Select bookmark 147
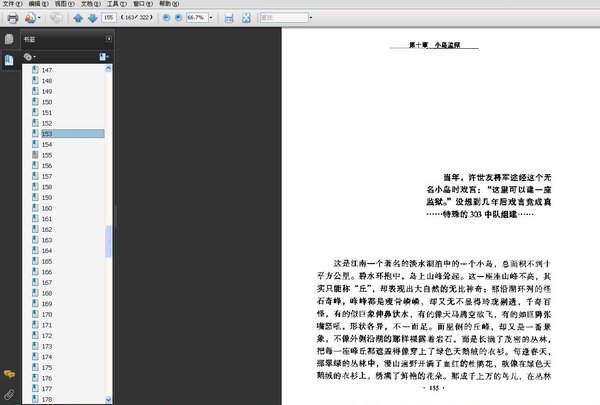 (47, 70)
